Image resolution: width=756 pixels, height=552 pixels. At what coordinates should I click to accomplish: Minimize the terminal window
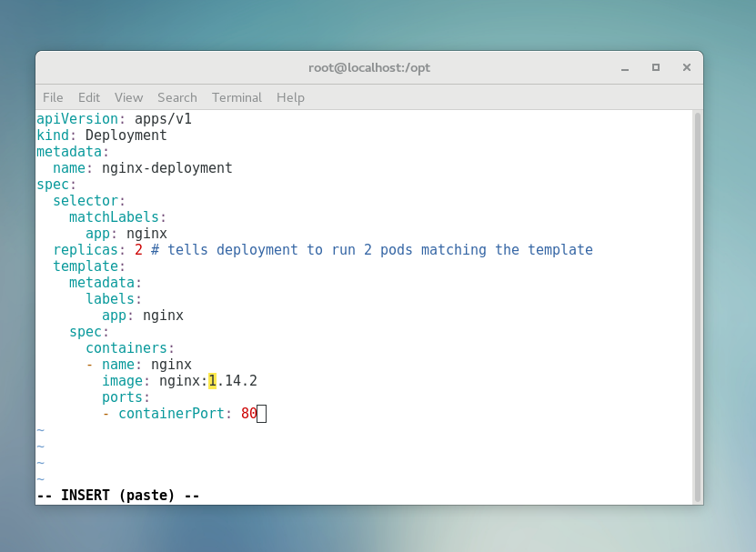[x=625, y=68]
